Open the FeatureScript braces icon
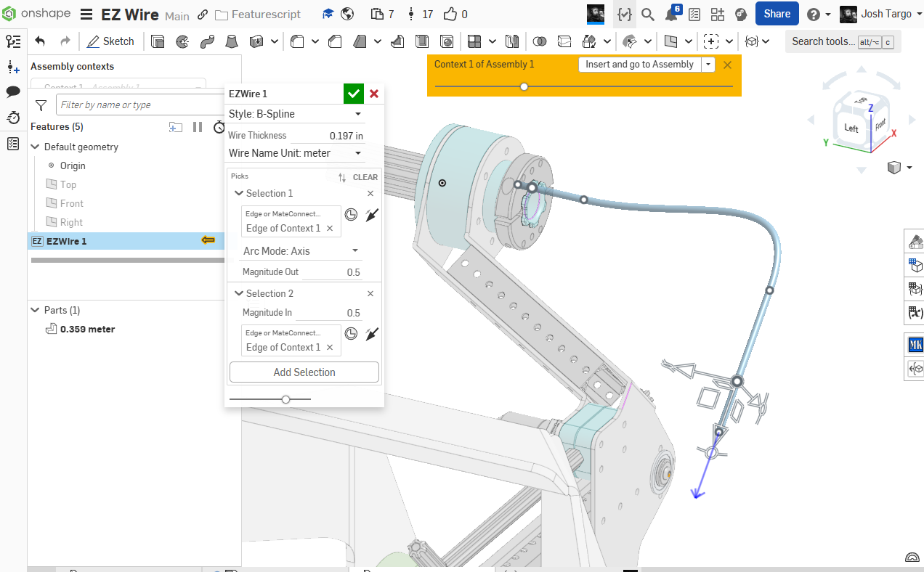The image size is (924, 572). [x=623, y=14]
